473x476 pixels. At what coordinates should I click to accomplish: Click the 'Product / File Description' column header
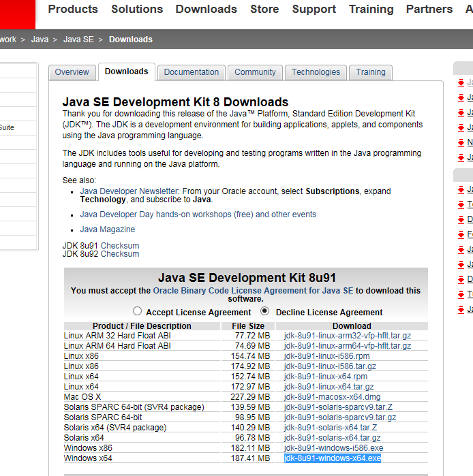pyautogui.click(x=142, y=326)
